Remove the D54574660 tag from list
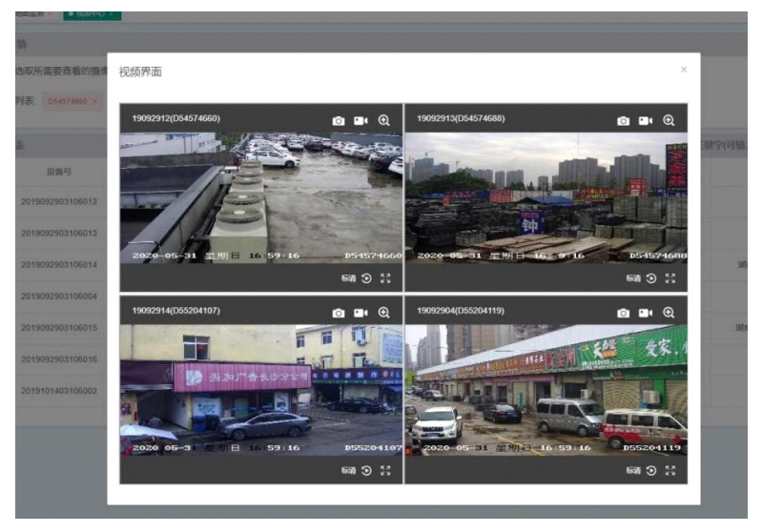The height and width of the screenshot is (532, 762). tap(94, 101)
